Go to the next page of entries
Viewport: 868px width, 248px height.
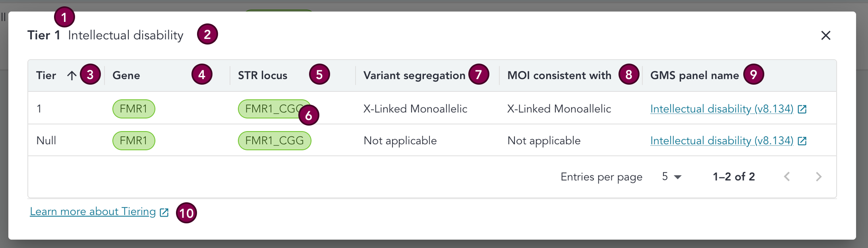coord(818,177)
